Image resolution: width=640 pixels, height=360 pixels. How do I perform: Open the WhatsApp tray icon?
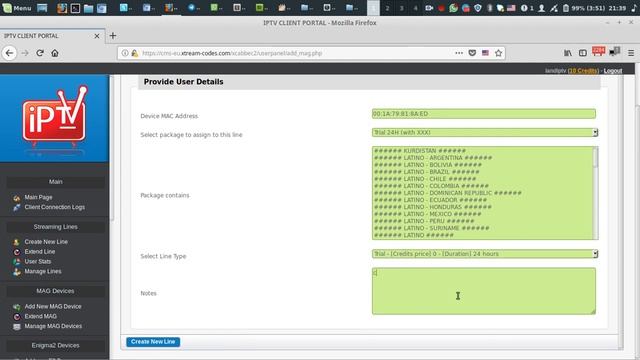coord(453,8)
